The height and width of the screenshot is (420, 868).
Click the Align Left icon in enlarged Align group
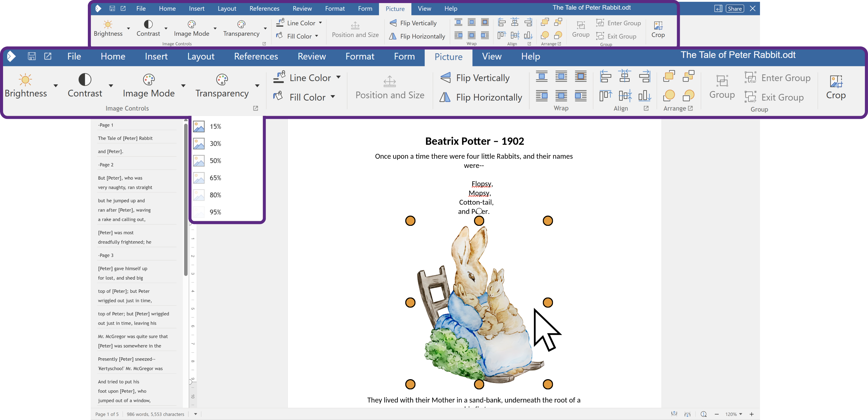(605, 77)
